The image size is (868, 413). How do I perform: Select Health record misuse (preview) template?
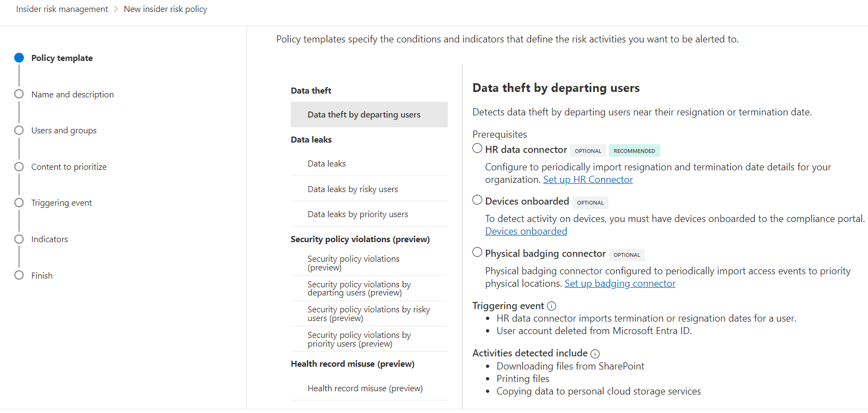click(365, 388)
